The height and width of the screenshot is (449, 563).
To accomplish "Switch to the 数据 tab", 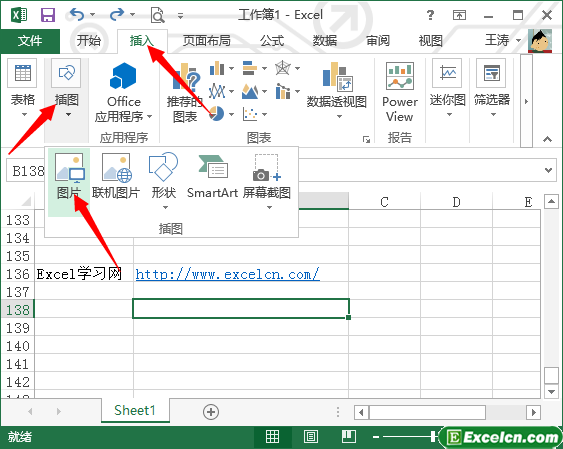I will click(325, 41).
